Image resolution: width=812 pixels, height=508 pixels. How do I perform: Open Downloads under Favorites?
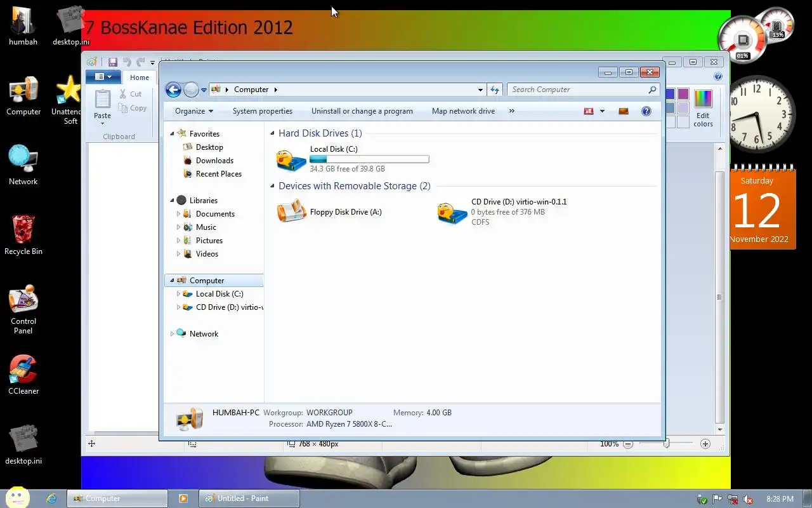click(214, 161)
